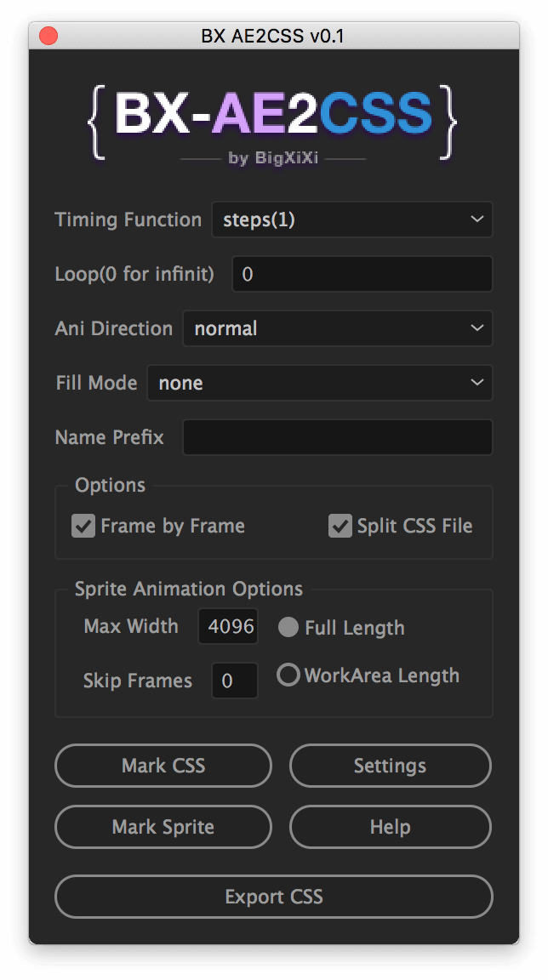The width and height of the screenshot is (548, 980).
Task: Click the Mark Sprite button
Action: [x=163, y=827]
